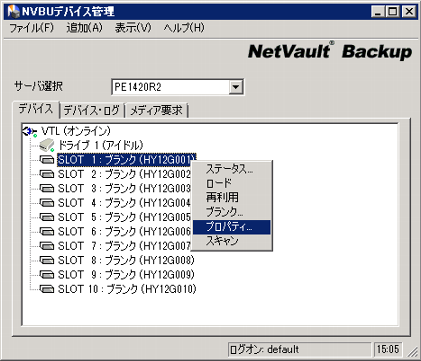The height and width of the screenshot is (361, 421).
Task: Switch to the メディア要求 tab
Action: click(x=156, y=110)
